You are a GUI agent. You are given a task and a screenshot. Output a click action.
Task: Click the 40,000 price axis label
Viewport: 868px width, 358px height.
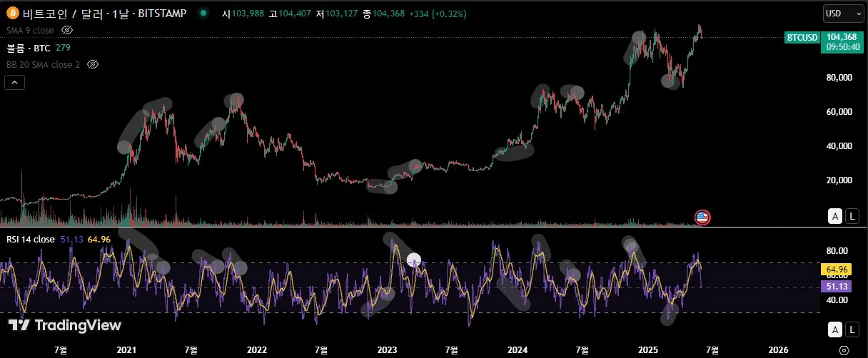(x=839, y=145)
